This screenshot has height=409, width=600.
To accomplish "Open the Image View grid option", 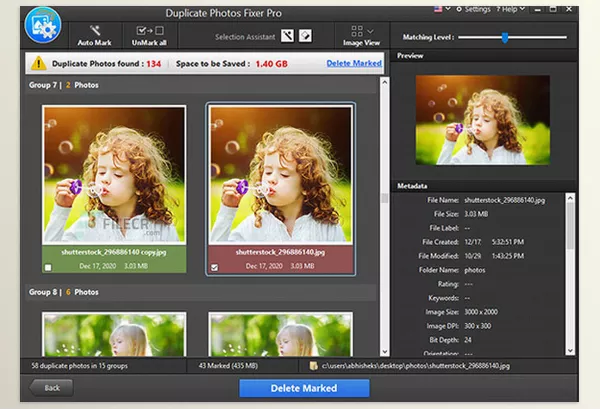I will 362,36.
